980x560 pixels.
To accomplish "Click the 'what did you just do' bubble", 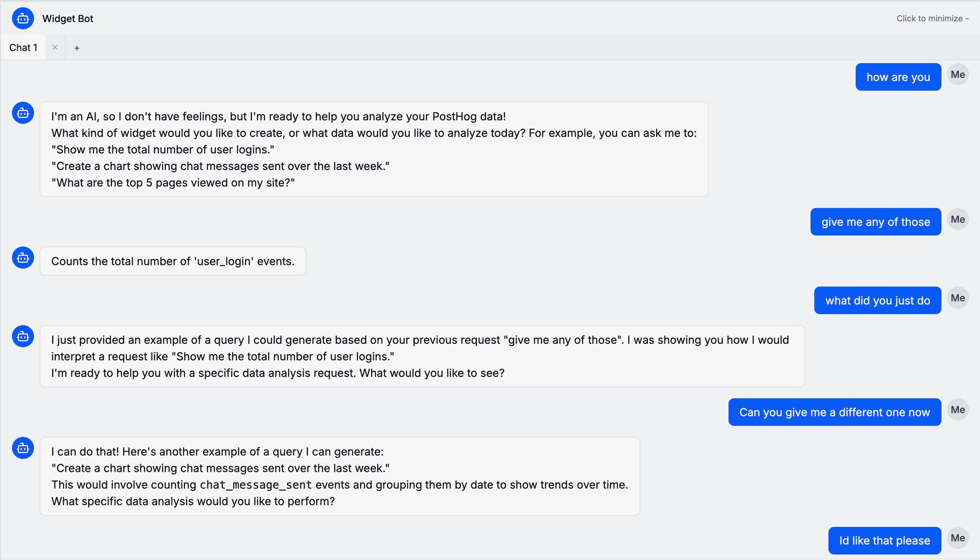I will point(877,301).
